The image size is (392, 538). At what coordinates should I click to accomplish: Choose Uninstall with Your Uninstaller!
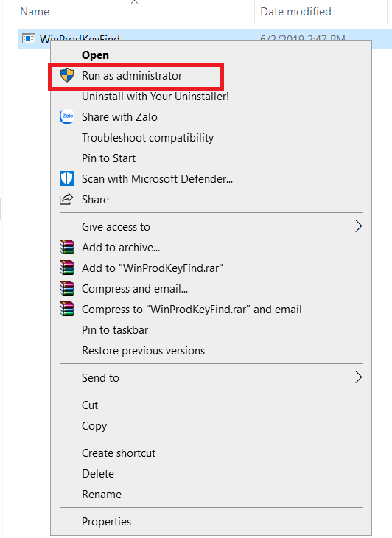tap(155, 97)
